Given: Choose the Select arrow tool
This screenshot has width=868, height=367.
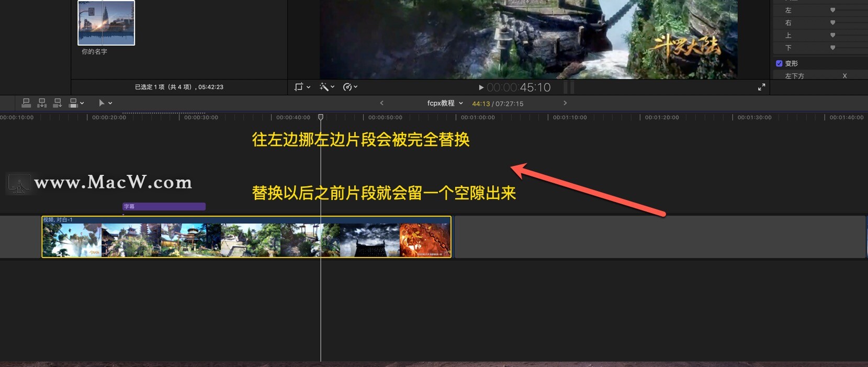Looking at the screenshot, I should pyautogui.click(x=102, y=103).
